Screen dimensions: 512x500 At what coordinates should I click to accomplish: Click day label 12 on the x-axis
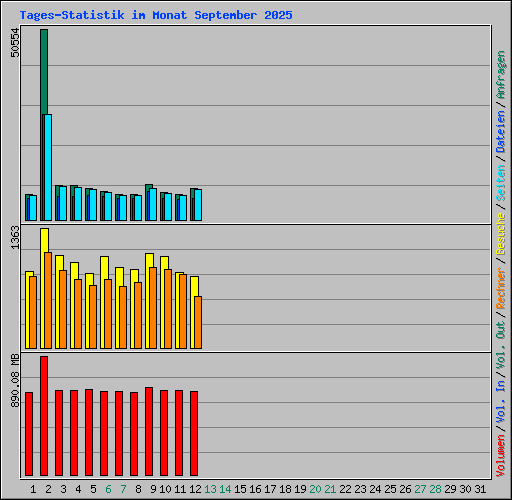[x=195, y=489]
